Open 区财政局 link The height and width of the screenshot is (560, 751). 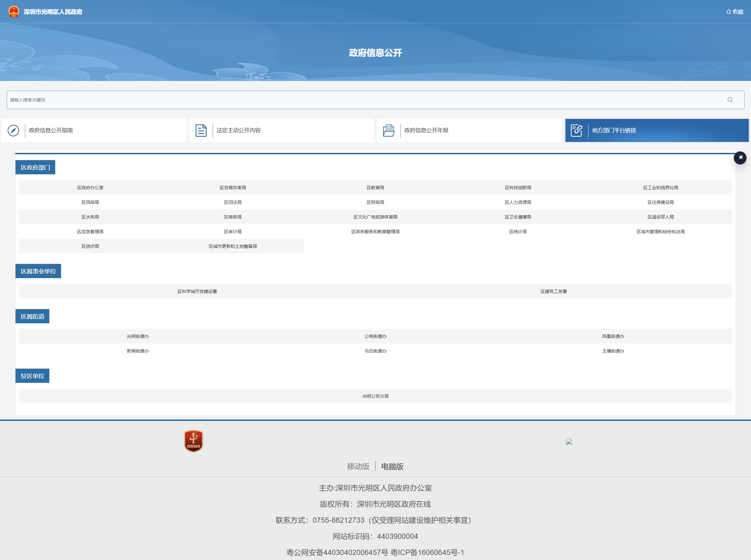click(375, 202)
